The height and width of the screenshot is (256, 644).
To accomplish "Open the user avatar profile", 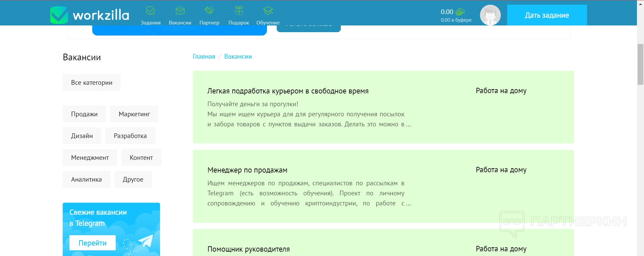I will [x=490, y=15].
